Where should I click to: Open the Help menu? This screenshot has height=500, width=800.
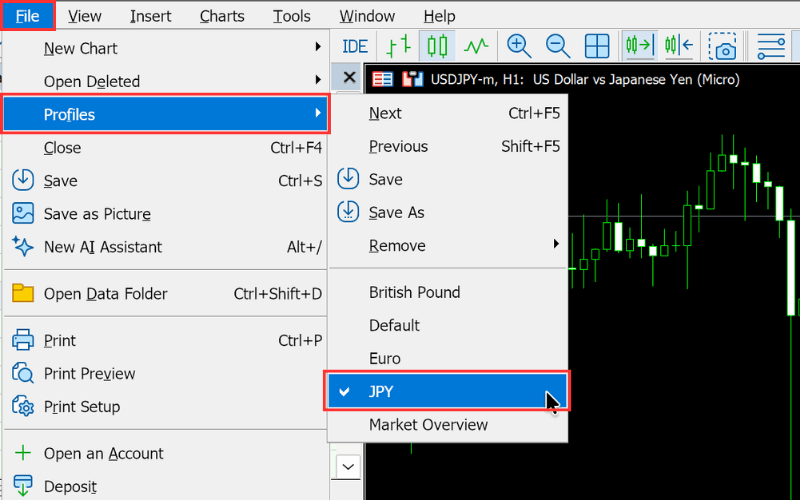point(439,16)
